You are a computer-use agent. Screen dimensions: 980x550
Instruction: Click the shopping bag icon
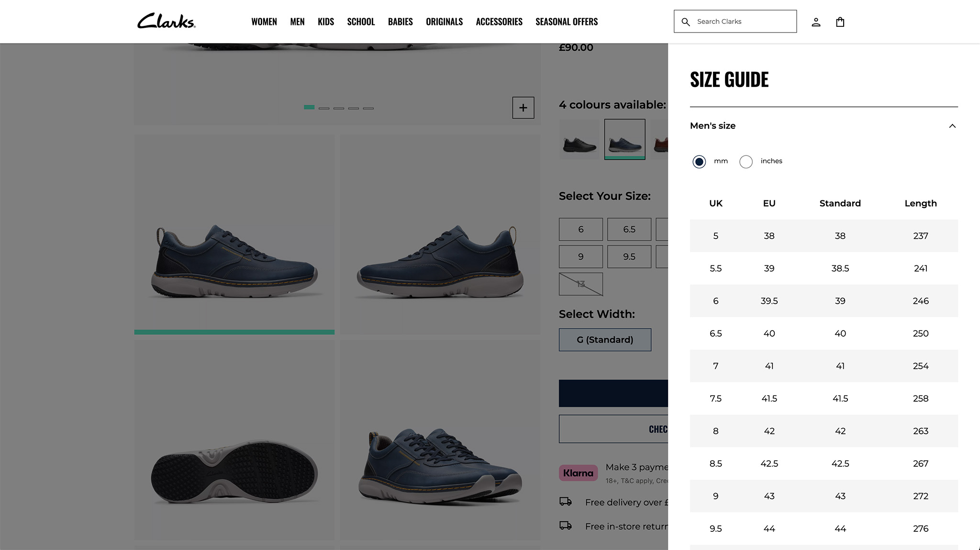pos(840,22)
